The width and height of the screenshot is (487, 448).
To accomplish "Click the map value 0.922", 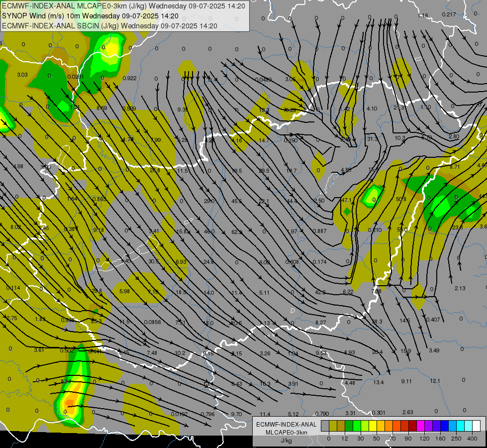I will tap(129, 78).
